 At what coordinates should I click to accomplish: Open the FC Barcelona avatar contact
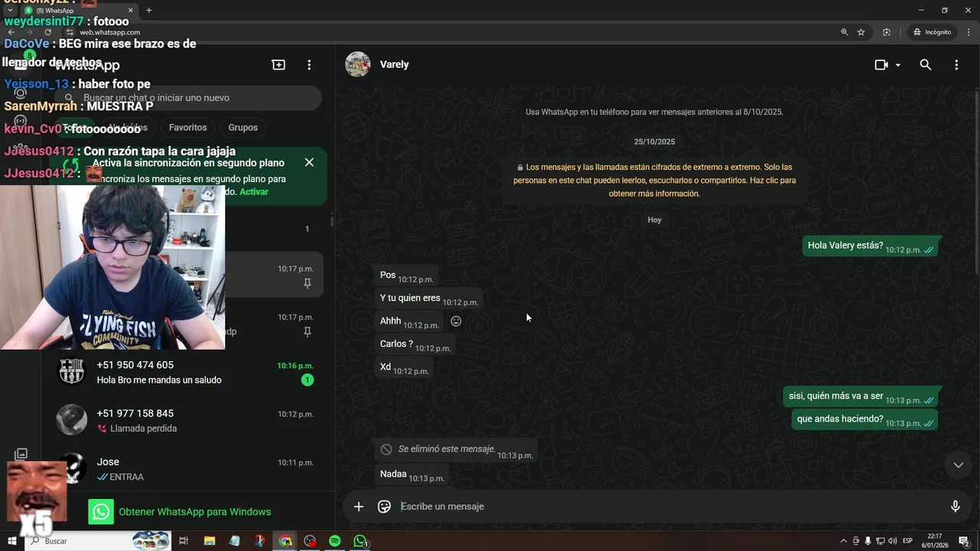click(x=71, y=371)
